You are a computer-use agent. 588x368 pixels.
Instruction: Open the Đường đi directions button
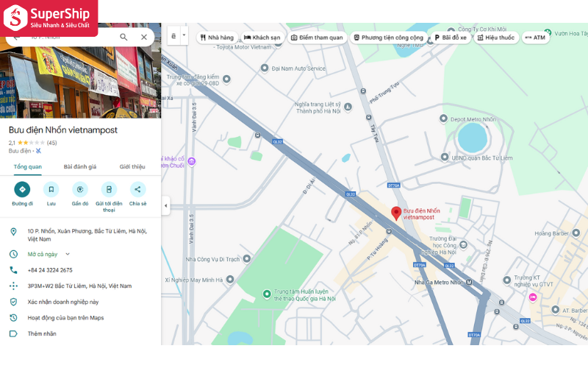[x=22, y=189]
